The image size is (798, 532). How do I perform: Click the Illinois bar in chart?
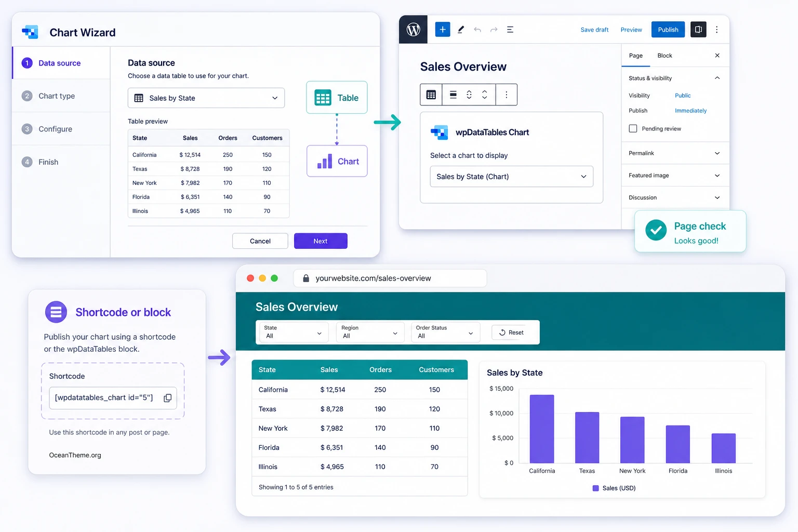(724, 448)
